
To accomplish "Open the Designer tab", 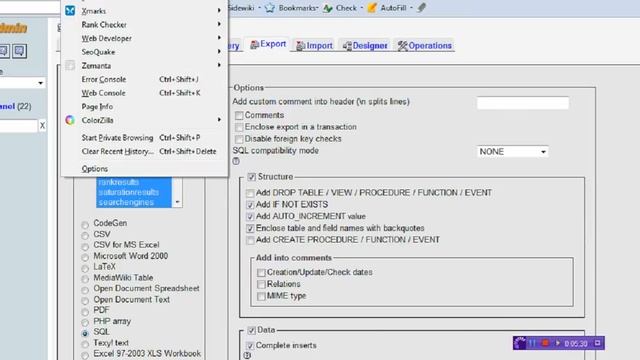I will (365, 46).
